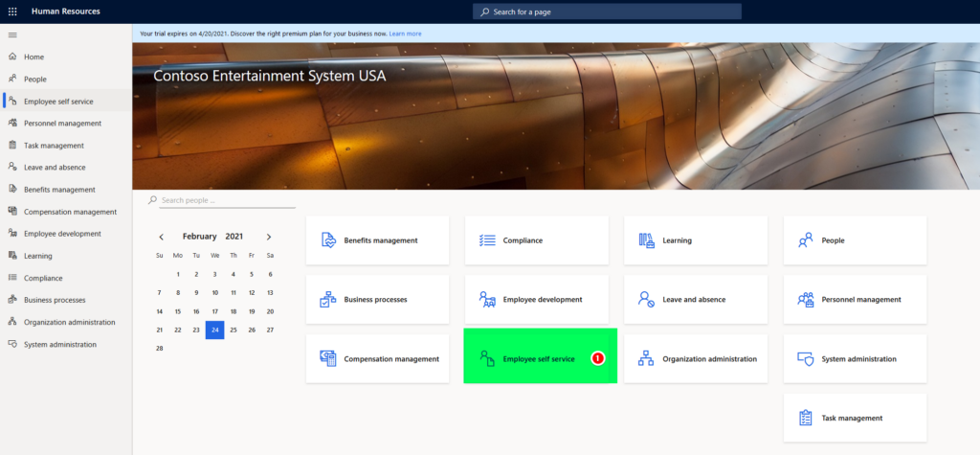Open the 2021 year selector
The image size is (980, 455).
point(234,237)
